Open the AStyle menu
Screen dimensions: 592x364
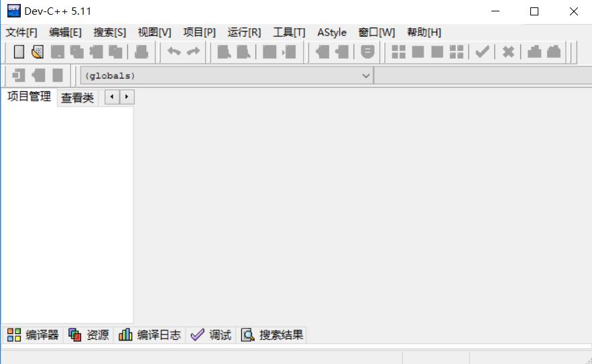click(332, 32)
